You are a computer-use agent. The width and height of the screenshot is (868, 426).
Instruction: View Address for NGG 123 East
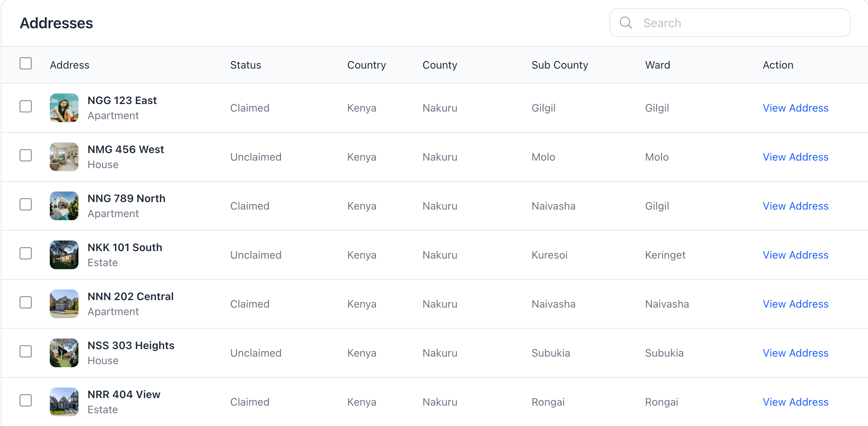pyautogui.click(x=796, y=108)
